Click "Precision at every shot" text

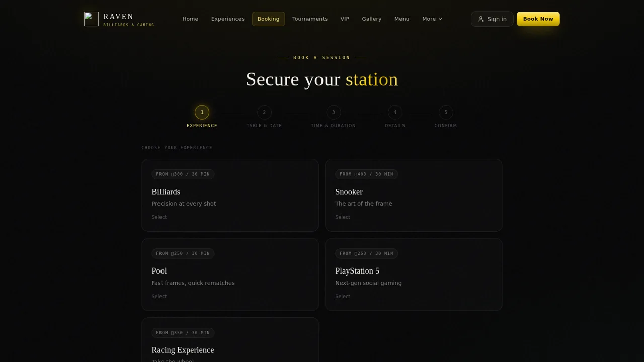click(184, 204)
